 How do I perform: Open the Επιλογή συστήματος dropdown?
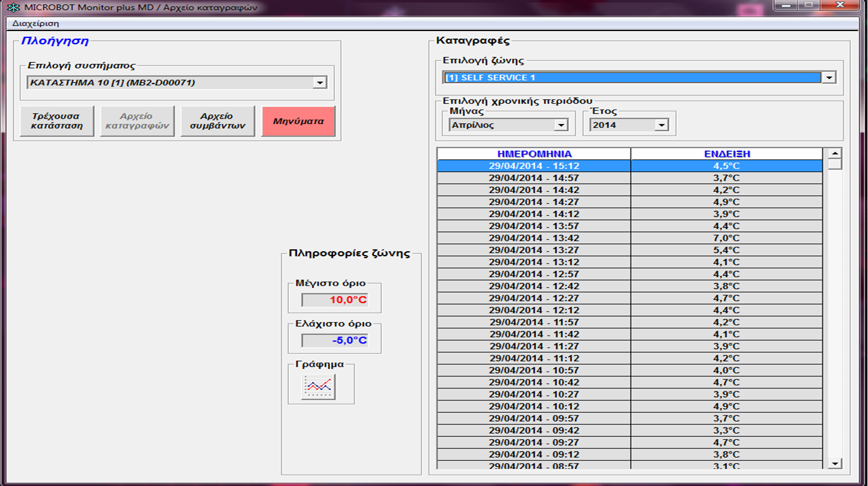(x=318, y=82)
